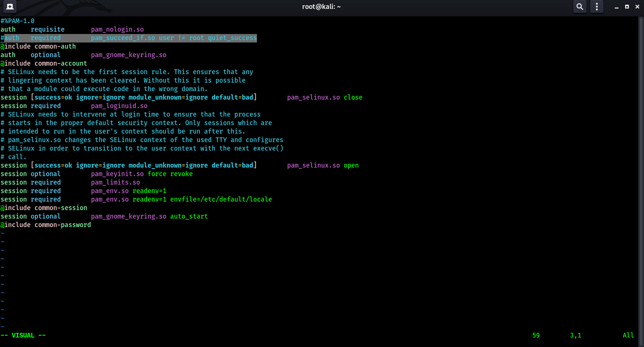Viewport: 644px width, 347px height.
Task: Click the #%PAM-1.0 header line
Action: (17, 21)
